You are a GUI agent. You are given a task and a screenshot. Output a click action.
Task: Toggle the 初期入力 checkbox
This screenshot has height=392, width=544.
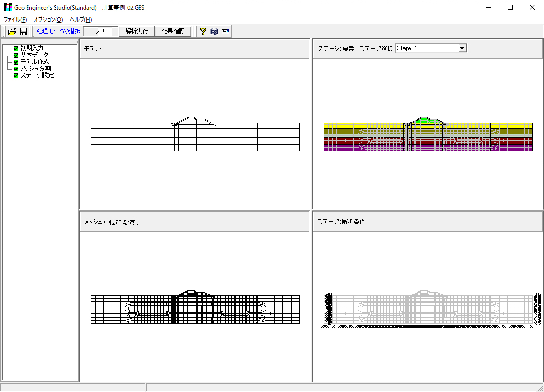[x=16, y=49]
